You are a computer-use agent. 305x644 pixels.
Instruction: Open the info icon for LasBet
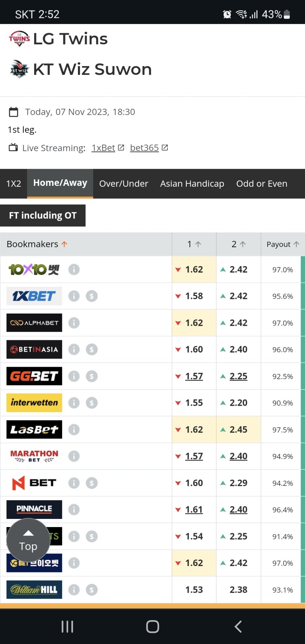(74, 429)
